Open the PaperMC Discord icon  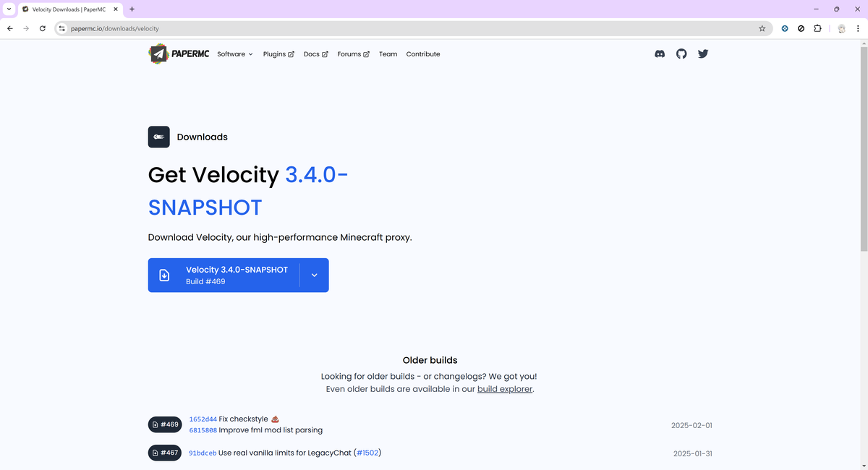tap(659, 54)
